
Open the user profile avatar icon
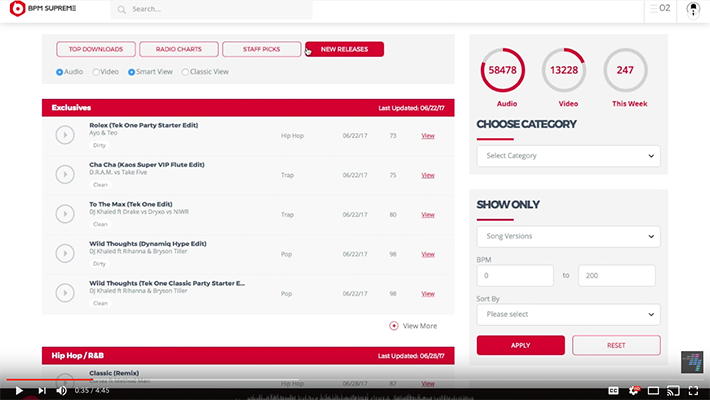click(693, 9)
